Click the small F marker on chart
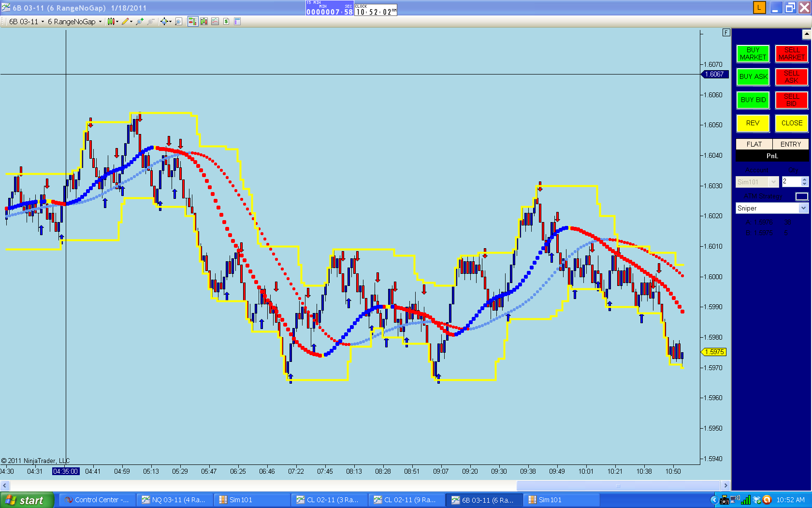The width and height of the screenshot is (812, 508). tap(726, 32)
